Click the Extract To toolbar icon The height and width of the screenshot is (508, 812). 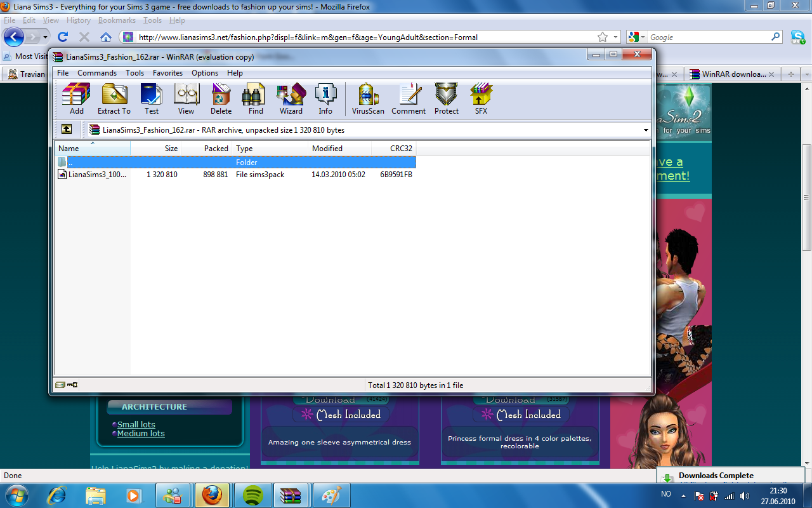114,99
